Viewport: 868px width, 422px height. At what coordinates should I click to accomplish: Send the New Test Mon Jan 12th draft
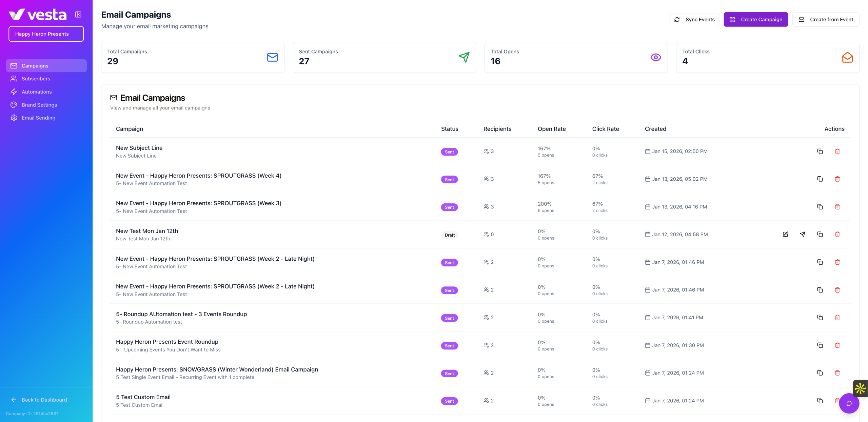click(x=803, y=234)
